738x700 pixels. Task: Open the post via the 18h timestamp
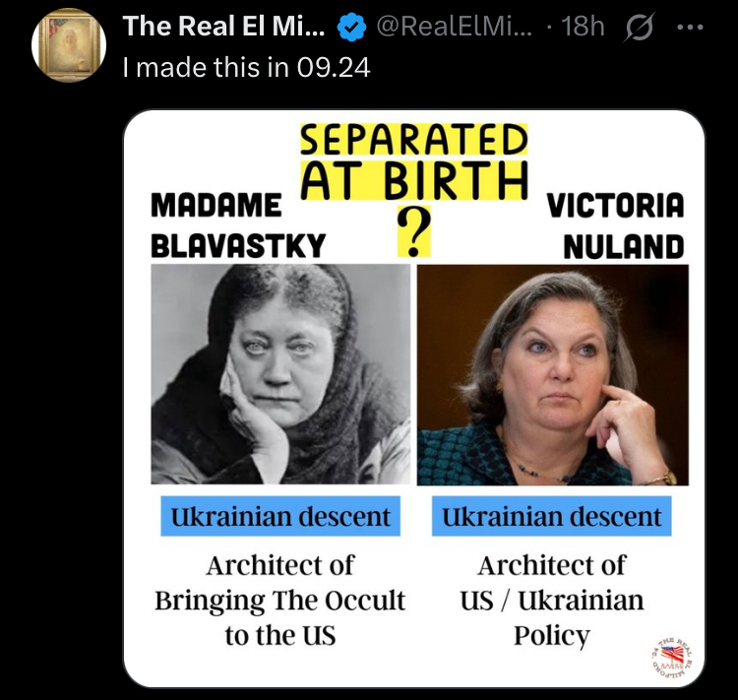pos(584,26)
